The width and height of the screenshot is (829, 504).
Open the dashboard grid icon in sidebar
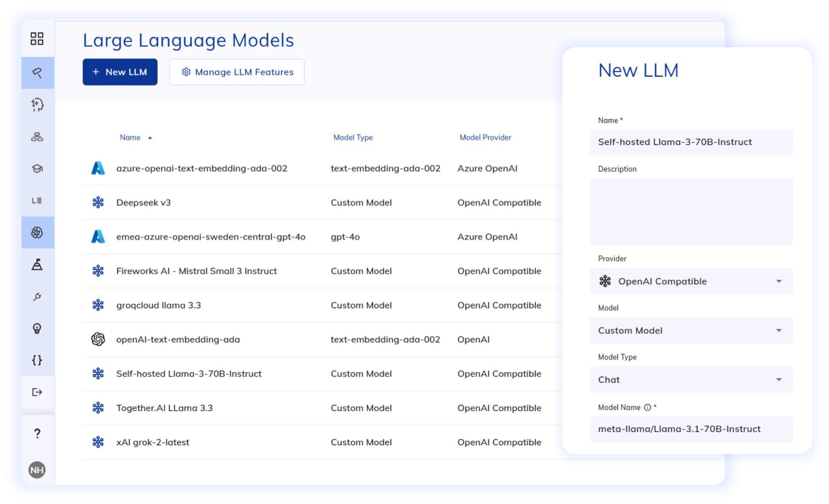click(37, 39)
